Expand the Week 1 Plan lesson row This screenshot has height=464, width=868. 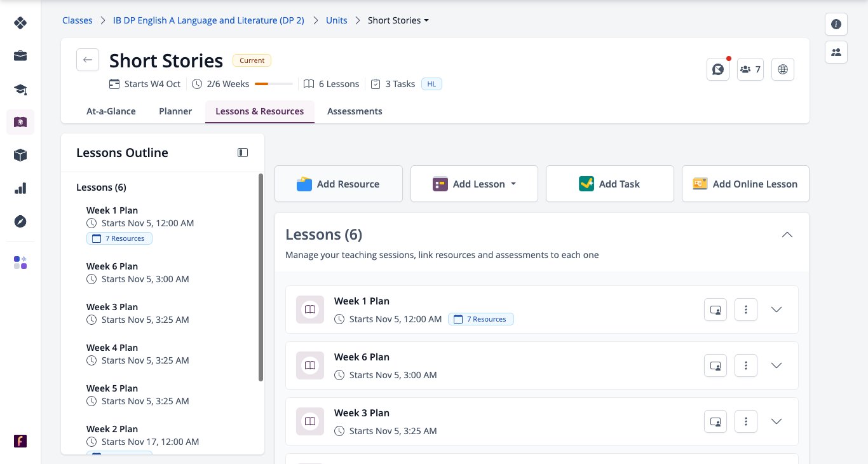[776, 310]
